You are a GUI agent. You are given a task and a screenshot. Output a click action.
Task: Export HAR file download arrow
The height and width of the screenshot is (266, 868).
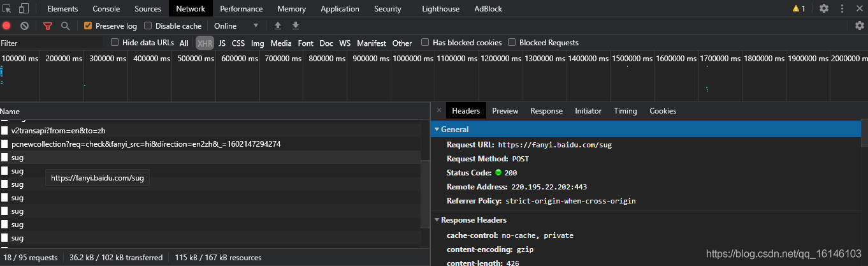[296, 26]
